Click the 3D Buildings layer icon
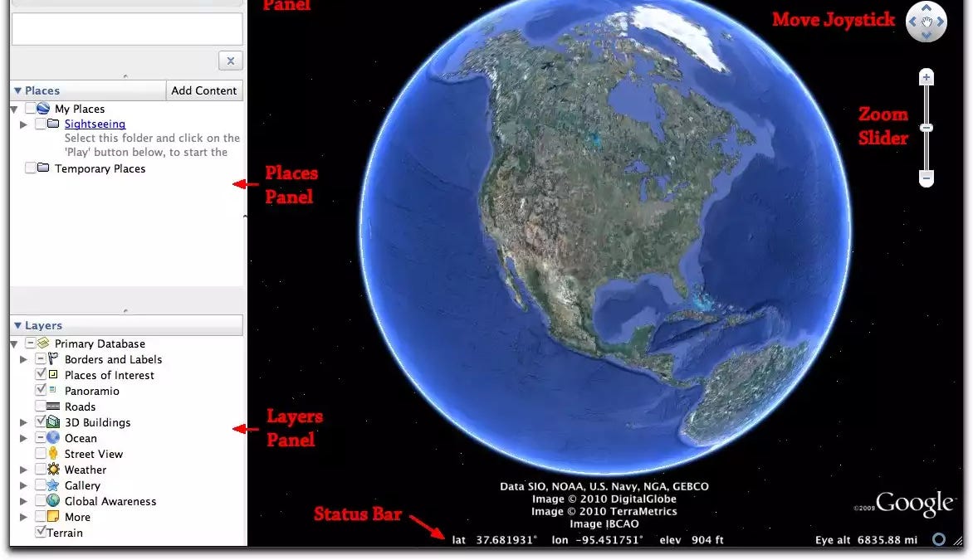Image resolution: width=973 pixels, height=560 pixels. point(54,422)
